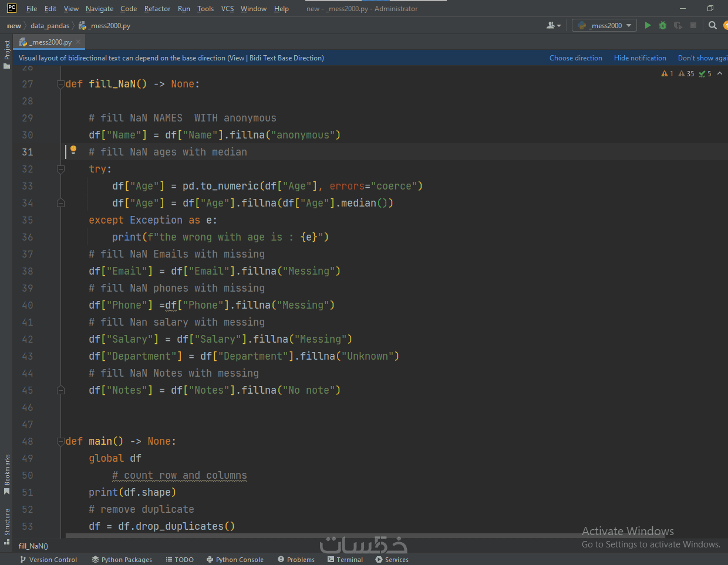The height and width of the screenshot is (565, 728).
Task: Expand the inspections widget arrow
Action: click(x=720, y=73)
